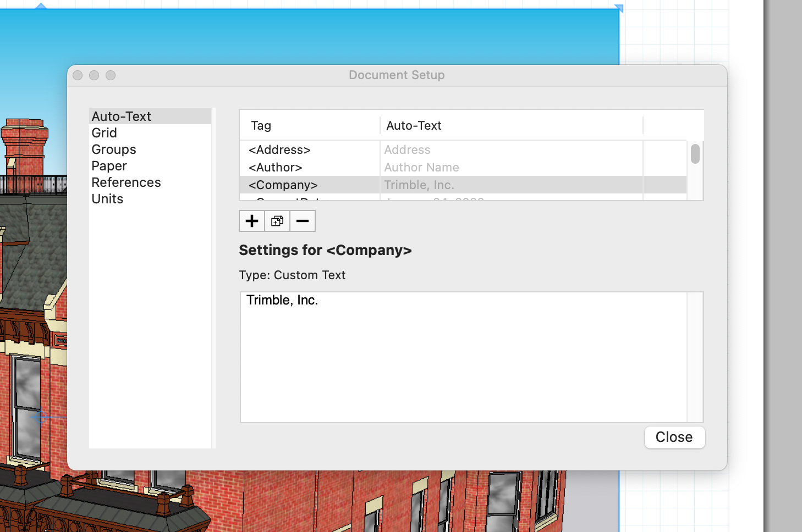Open the Grid settings section
802x532 pixels.
pyautogui.click(x=104, y=132)
